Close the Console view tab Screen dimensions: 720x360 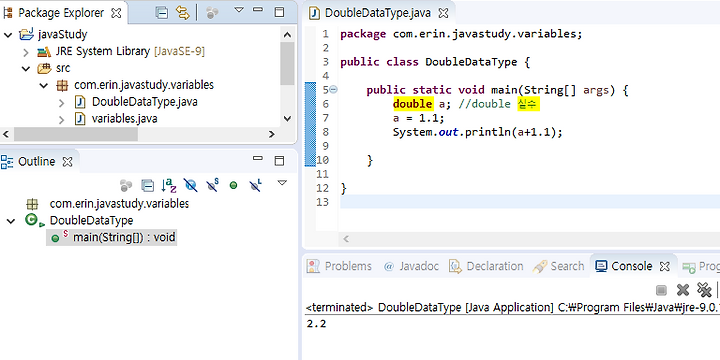click(665, 267)
